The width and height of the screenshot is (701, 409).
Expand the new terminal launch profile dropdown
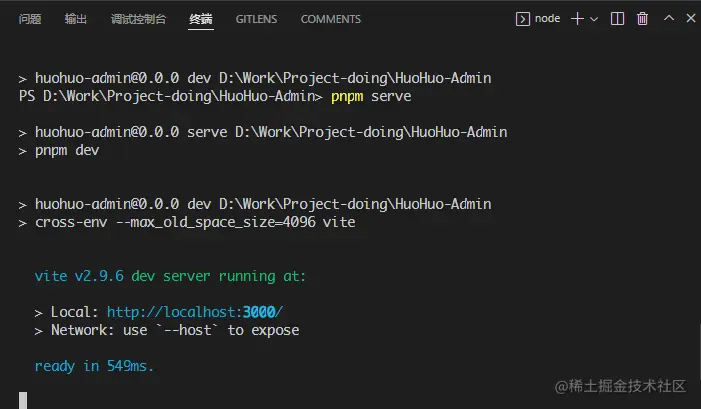594,19
